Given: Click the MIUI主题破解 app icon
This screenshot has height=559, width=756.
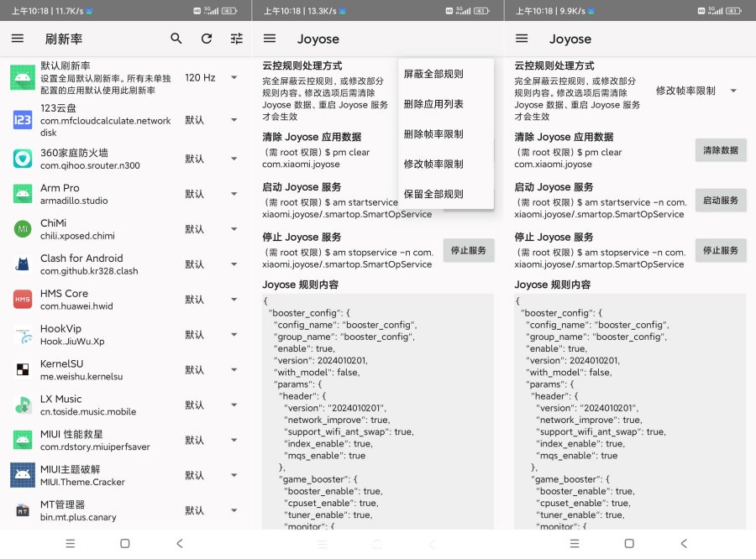Looking at the screenshot, I should click(23, 475).
